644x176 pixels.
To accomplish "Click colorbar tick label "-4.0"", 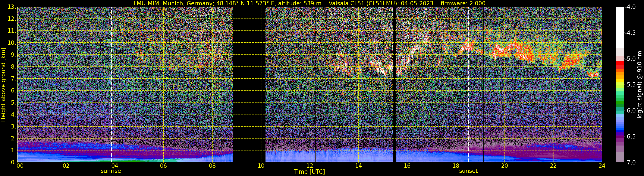I will [x=630, y=7].
